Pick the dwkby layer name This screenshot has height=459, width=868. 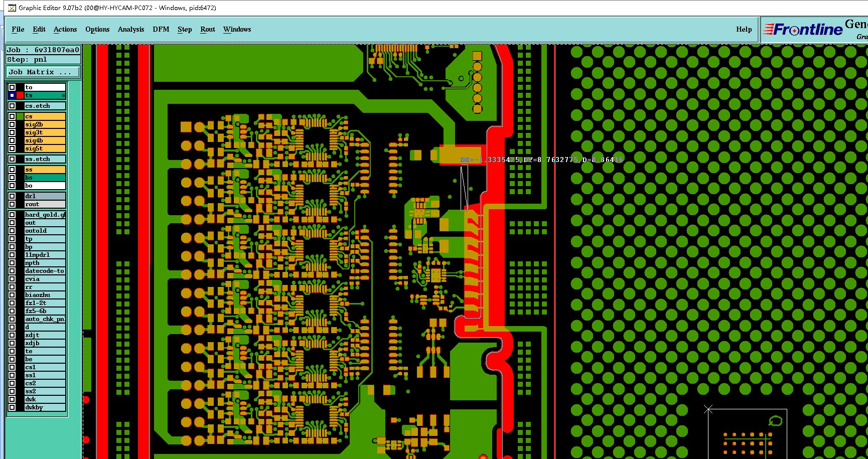[45, 407]
